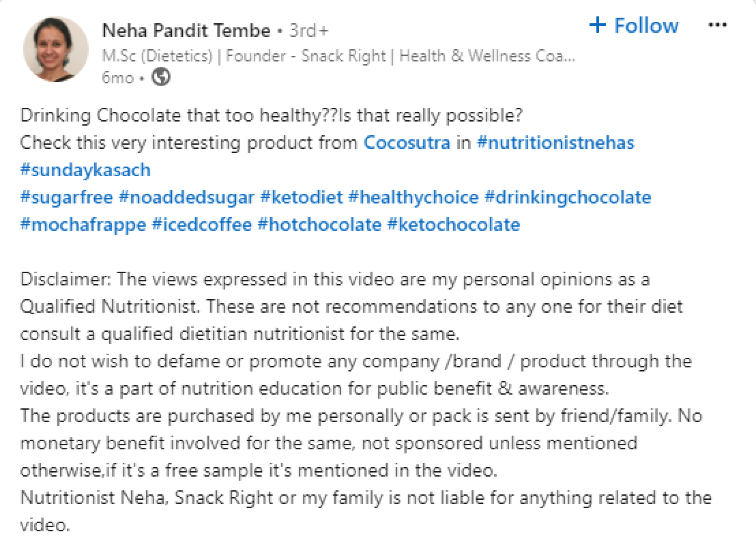The height and width of the screenshot is (549, 756).
Task: Open the post options ellipsis menu
Action: [718, 24]
